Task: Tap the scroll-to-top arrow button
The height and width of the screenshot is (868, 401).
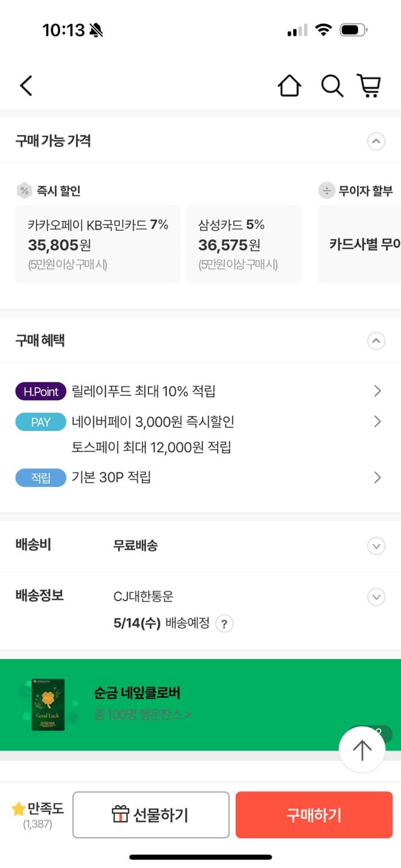Action: coord(362,750)
